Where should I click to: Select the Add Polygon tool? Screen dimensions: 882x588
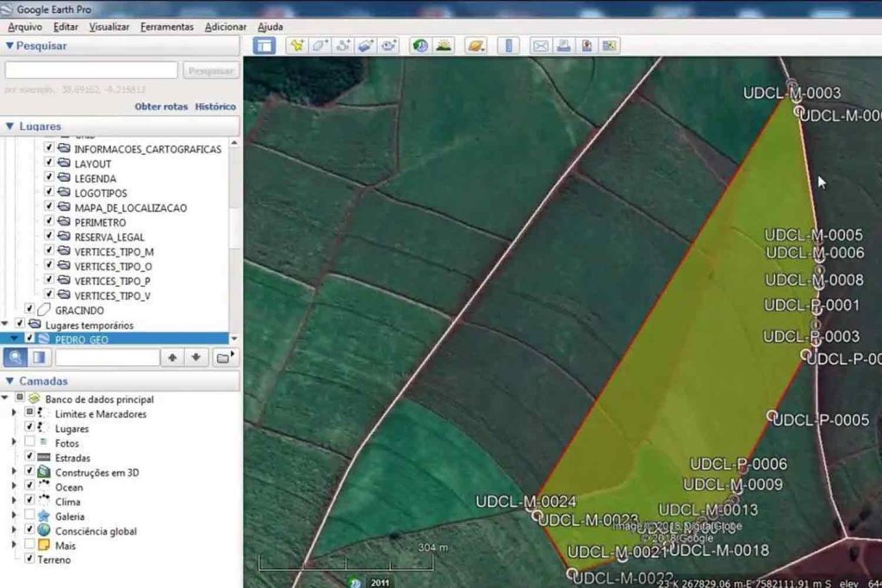point(320,46)
